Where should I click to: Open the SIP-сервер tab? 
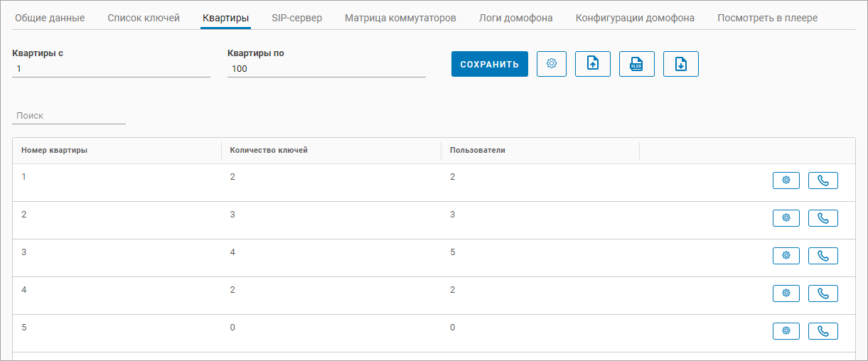pos(296,18)
